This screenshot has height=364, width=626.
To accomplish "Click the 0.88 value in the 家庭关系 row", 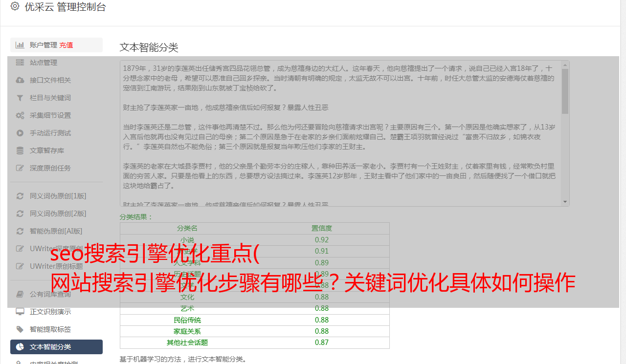I will 322,331.
